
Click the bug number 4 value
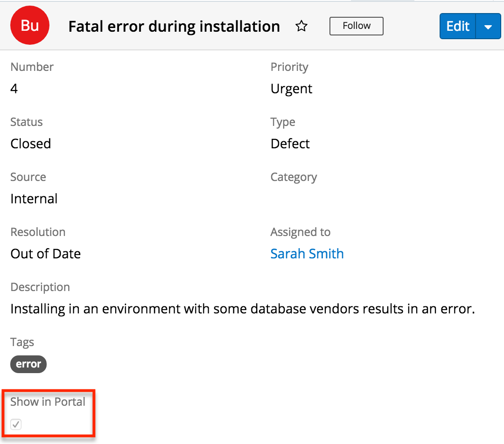pos(14,89)
